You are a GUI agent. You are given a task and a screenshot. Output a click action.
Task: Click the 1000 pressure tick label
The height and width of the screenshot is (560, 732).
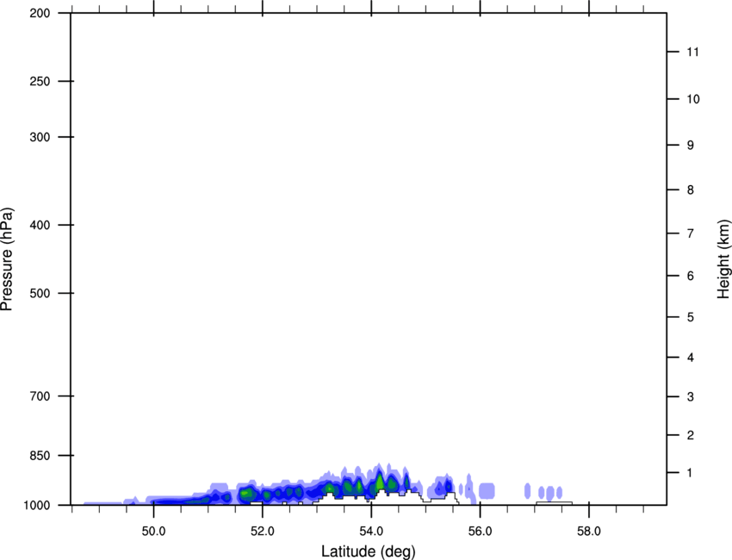37,505
